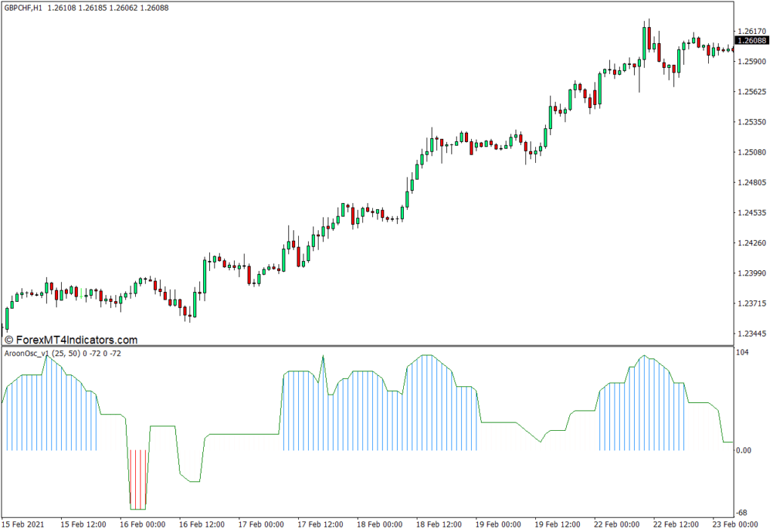
Task: Select the 16 Feb 00:00 time marker
Action: pyautogui.click(x=144, y=524)
